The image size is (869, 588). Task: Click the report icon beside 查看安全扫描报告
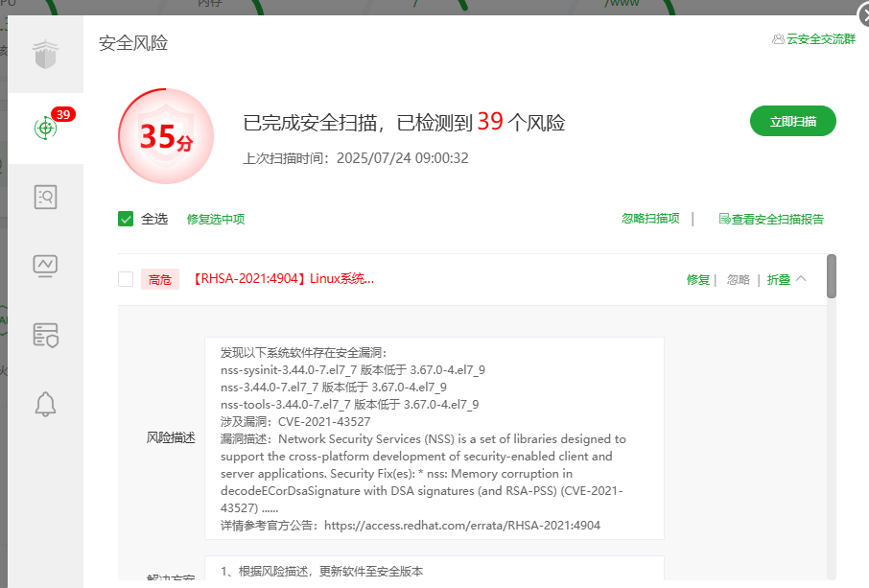724,219
